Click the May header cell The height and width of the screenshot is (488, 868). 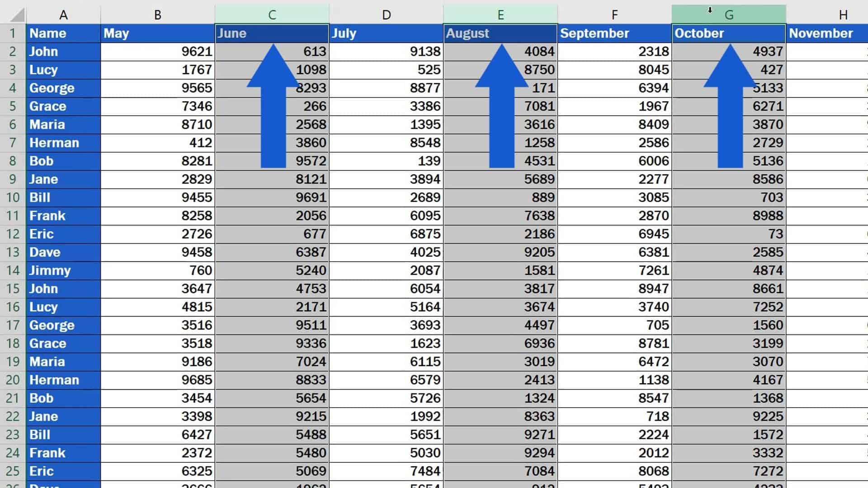pyautogui.click(x=157, y=33)
